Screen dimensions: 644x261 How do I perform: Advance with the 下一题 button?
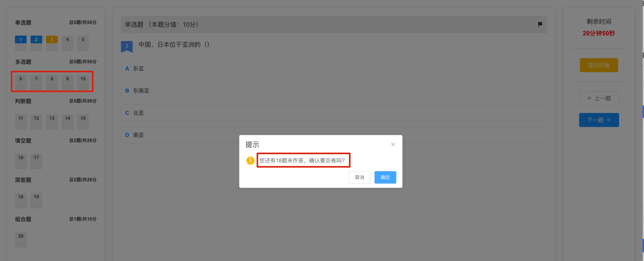599,120
